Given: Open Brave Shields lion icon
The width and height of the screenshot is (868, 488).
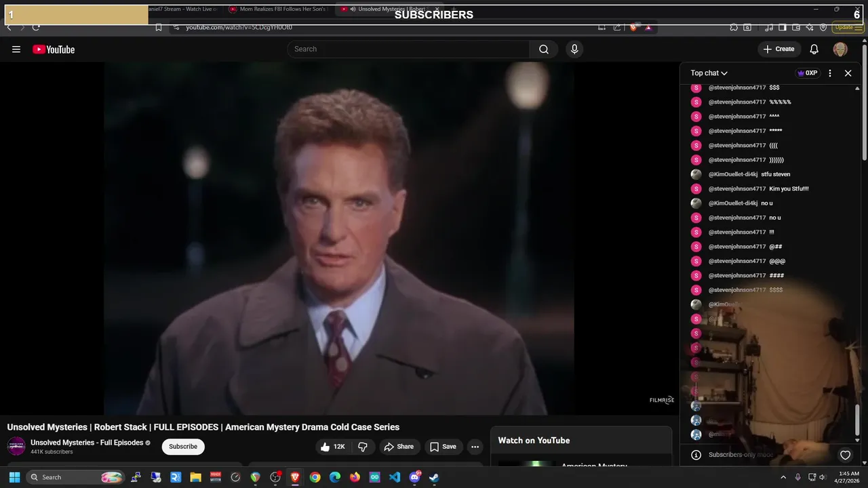Looking at the screenshot, I should 633,27.
